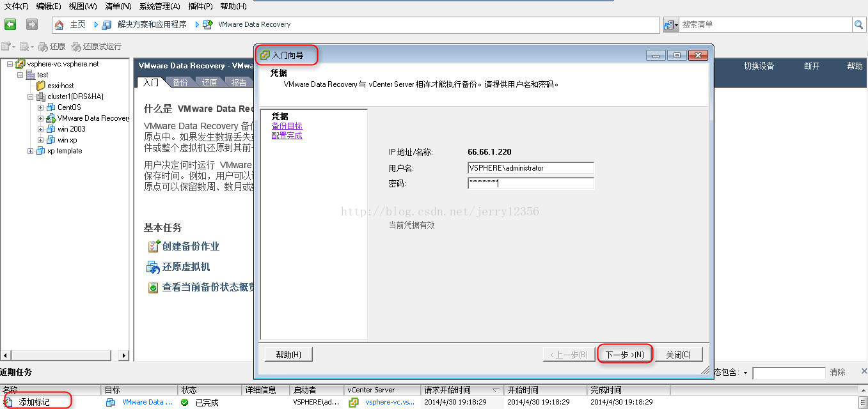Screen dimensions: 868x409
Task: Open the search scope dropdown icon
Action: coord(671,25)
